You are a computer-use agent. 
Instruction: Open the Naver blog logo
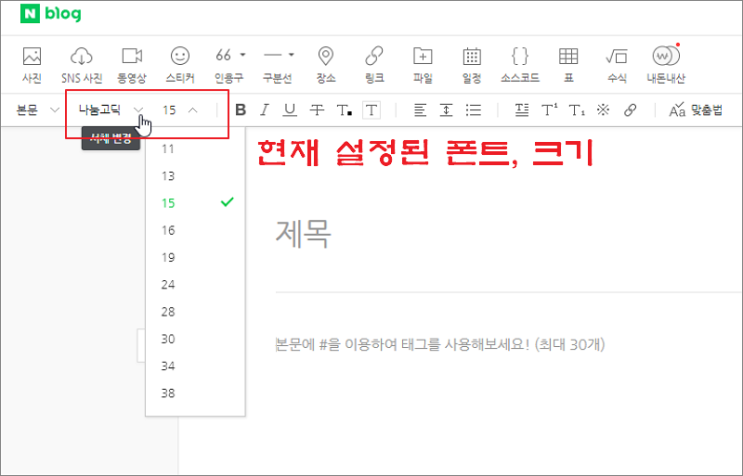pyautogui.click(x=51, y=14)
